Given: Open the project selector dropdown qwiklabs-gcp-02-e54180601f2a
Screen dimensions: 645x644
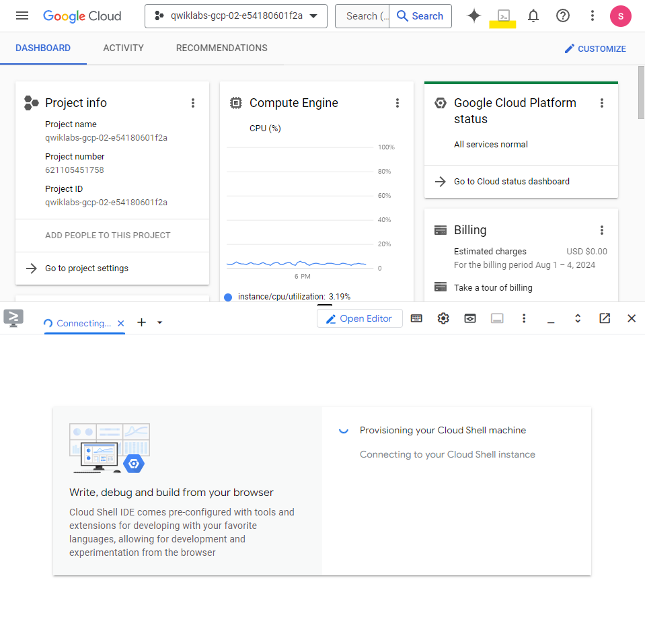Looking at the screenshot, I should [236, 16].
